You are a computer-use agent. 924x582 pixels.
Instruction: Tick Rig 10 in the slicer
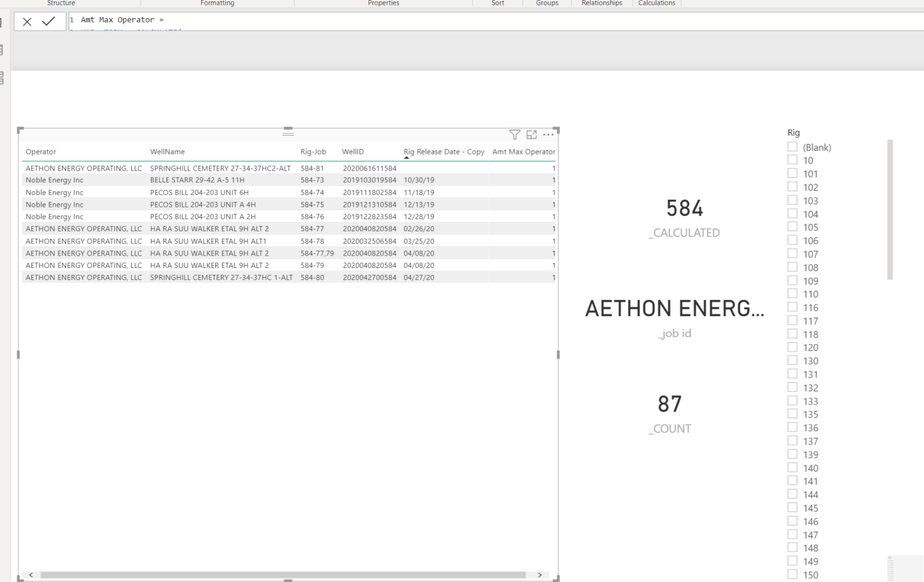click(x=792, y=160)
